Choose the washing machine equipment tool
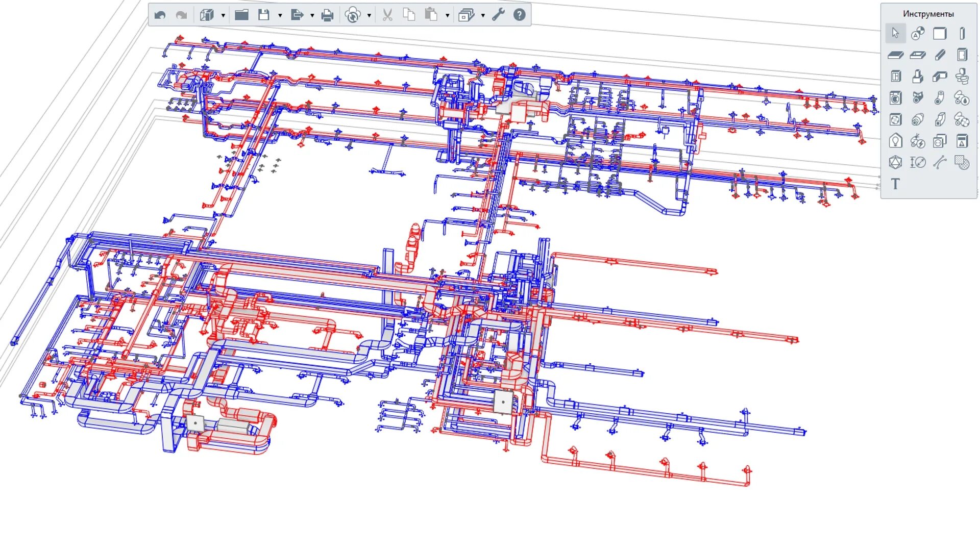 click(895, 97)
